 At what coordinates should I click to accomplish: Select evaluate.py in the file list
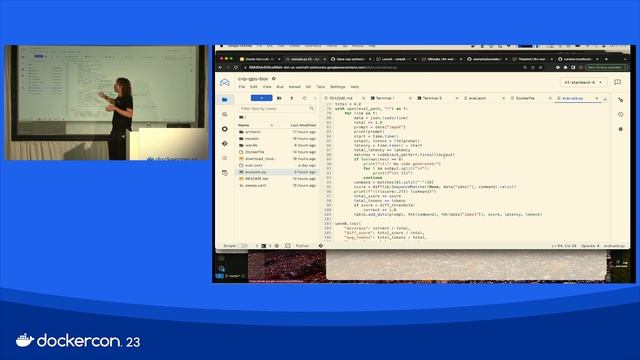click(x=277, y=172)
